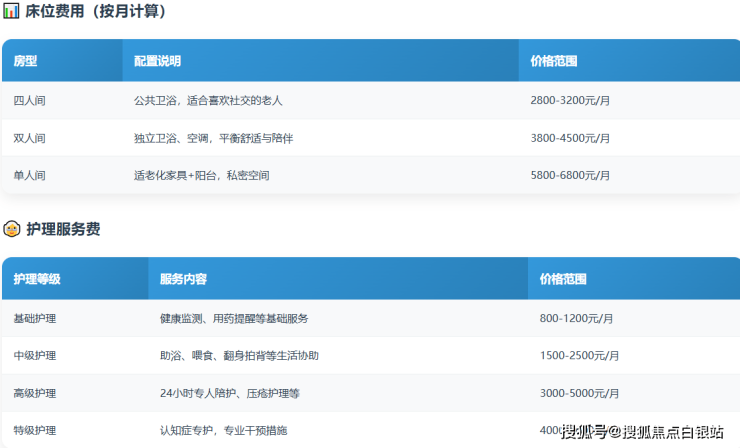Image resolution: width=740 pixels, height=448 pixels.
Task: Click the 搜狐号@搜狐焦点白银站 watermark
Action: point(642,432)
